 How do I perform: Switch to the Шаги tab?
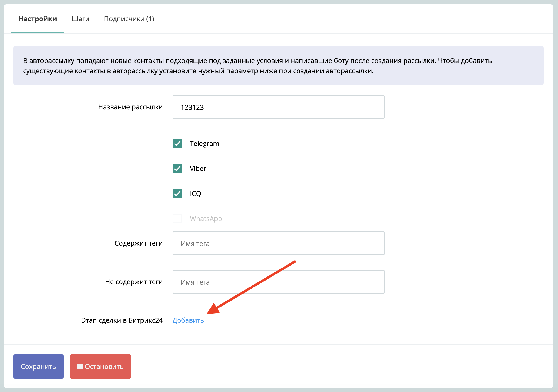point(80,19)
